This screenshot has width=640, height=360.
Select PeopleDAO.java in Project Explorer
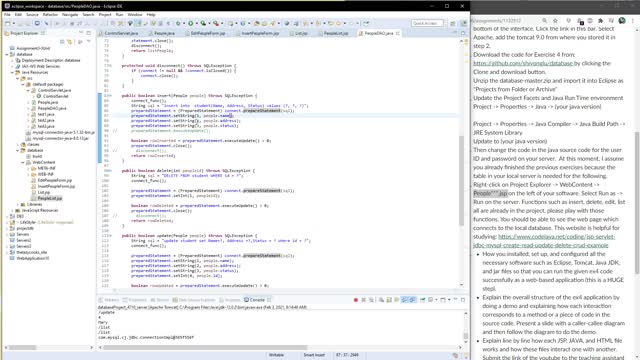click(52, 109)
